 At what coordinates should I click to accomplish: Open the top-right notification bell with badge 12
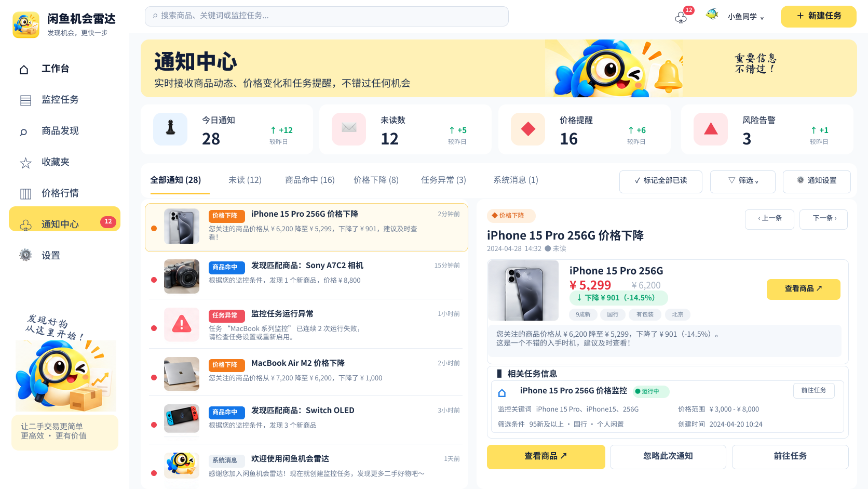pos(681,18)
